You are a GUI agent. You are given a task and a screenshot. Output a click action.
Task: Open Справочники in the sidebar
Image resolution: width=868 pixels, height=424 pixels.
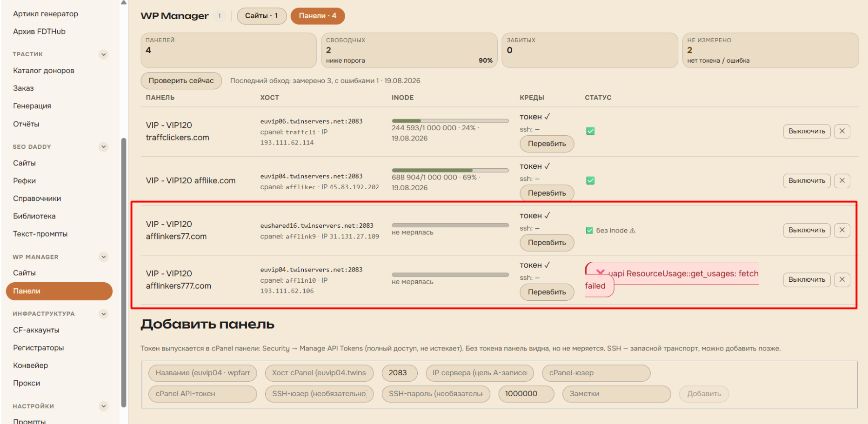pyautogui.click(x=37, y=199)
